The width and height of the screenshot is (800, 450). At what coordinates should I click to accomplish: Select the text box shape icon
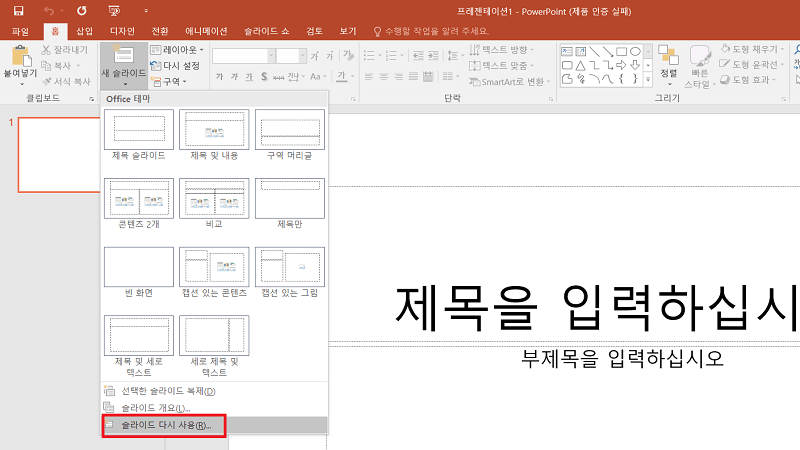click(x=567, y=52)
